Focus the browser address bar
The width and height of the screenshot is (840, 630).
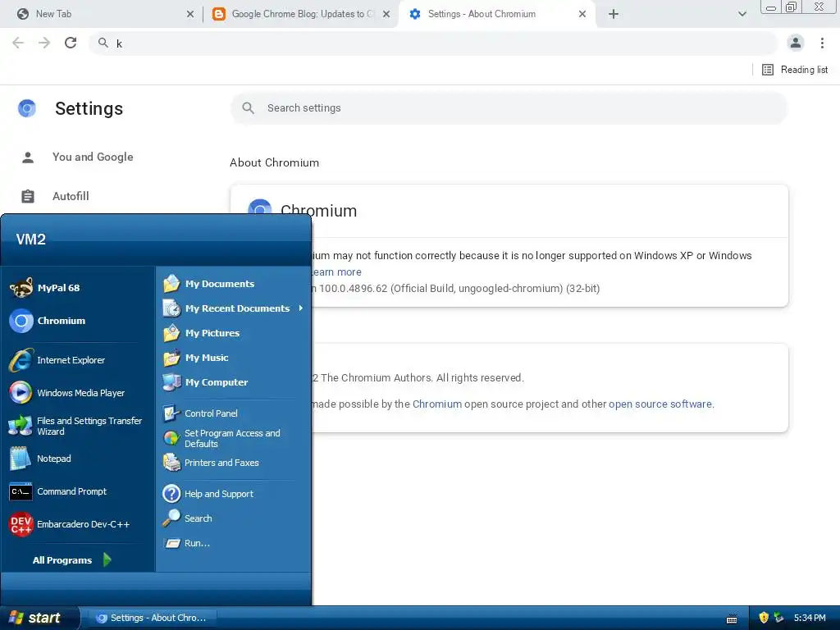pyautogui.click(x=433, y=43)
